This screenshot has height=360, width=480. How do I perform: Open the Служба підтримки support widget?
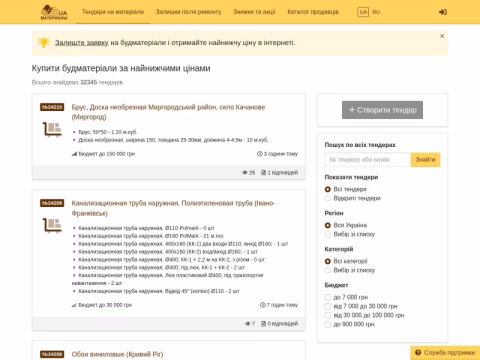click(445, 353)
